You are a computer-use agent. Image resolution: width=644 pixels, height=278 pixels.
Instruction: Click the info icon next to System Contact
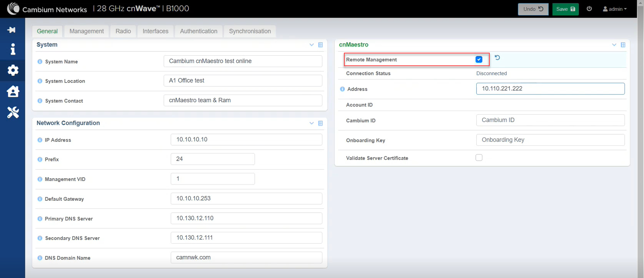[x=40, y=101]
